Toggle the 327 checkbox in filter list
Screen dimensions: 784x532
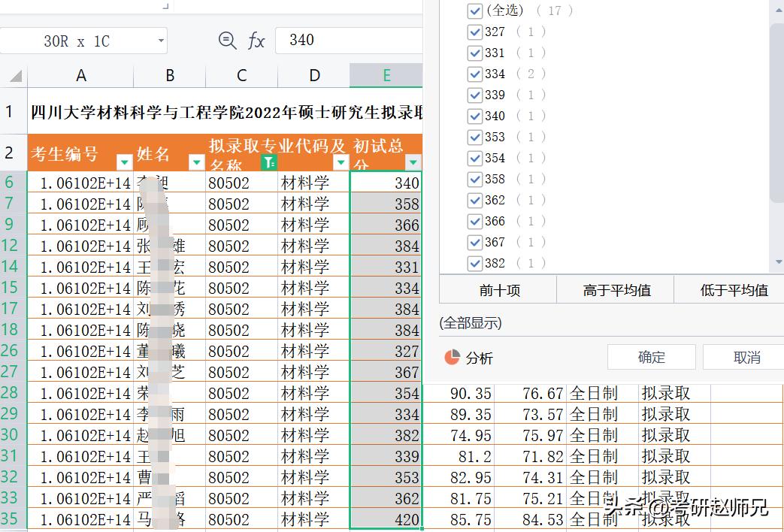click(474, 32)
